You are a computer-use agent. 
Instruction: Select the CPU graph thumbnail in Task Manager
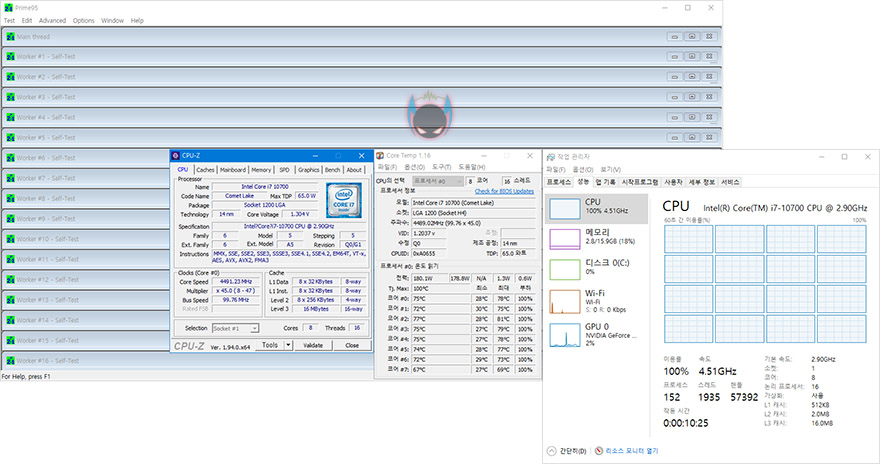565,209
